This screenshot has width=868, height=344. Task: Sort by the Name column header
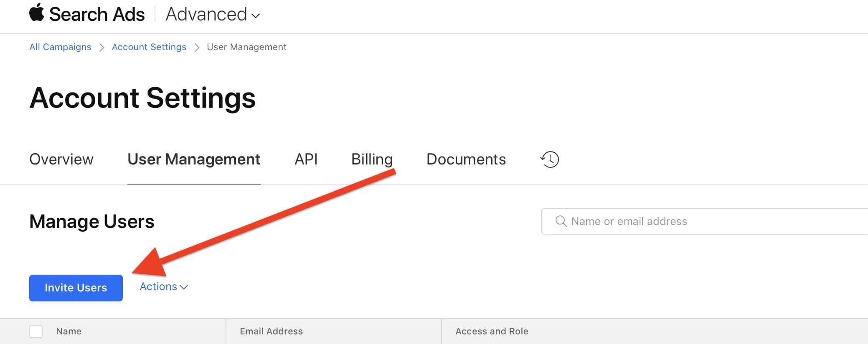[x=69, y=331]
